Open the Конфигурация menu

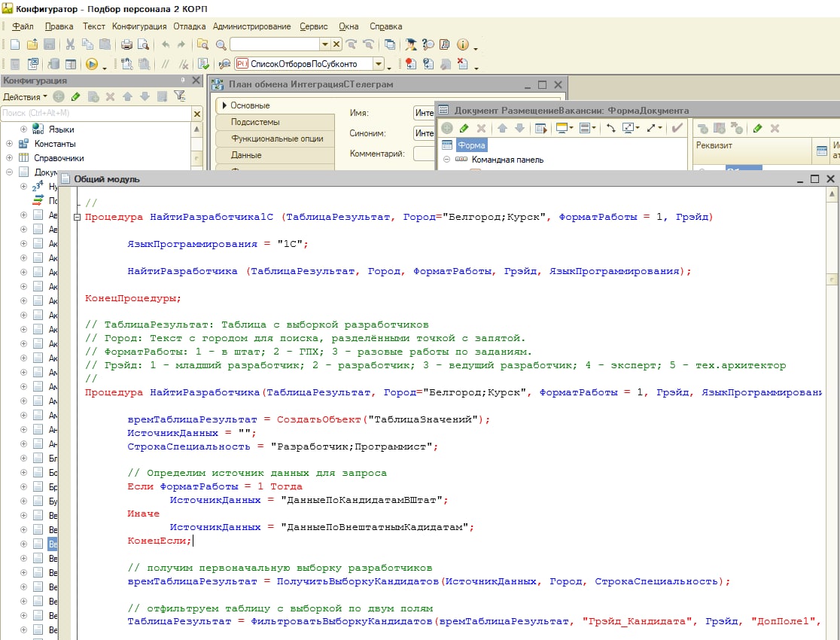point(139,26)
